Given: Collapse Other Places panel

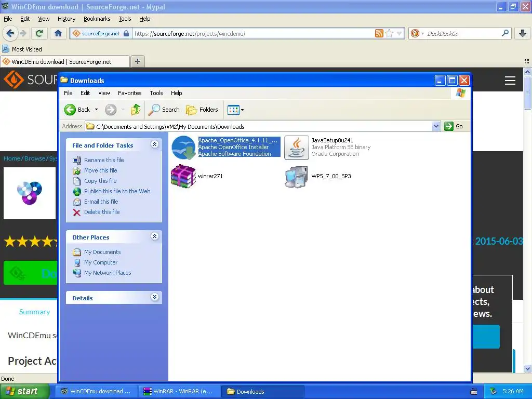Looking at the screenshot, I should 154,236.
